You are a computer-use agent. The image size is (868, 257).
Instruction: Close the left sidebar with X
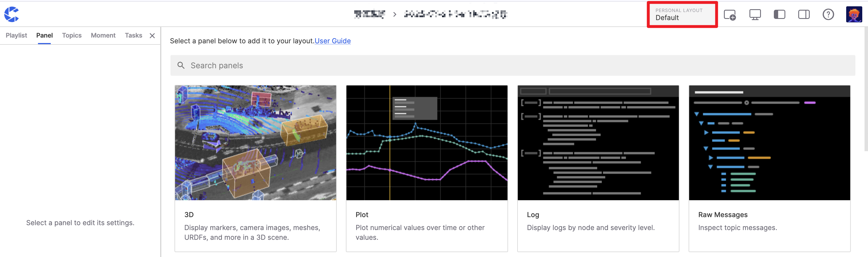(x=152, y=36)
